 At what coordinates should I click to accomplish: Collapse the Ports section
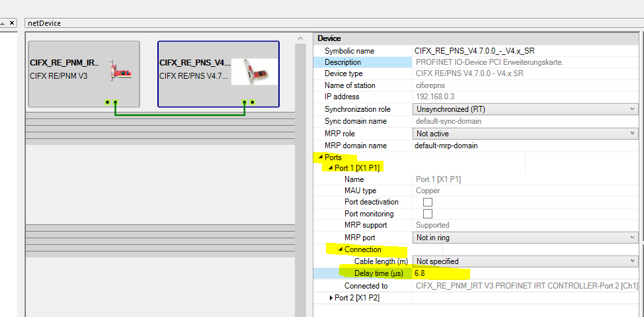(321, 158)
